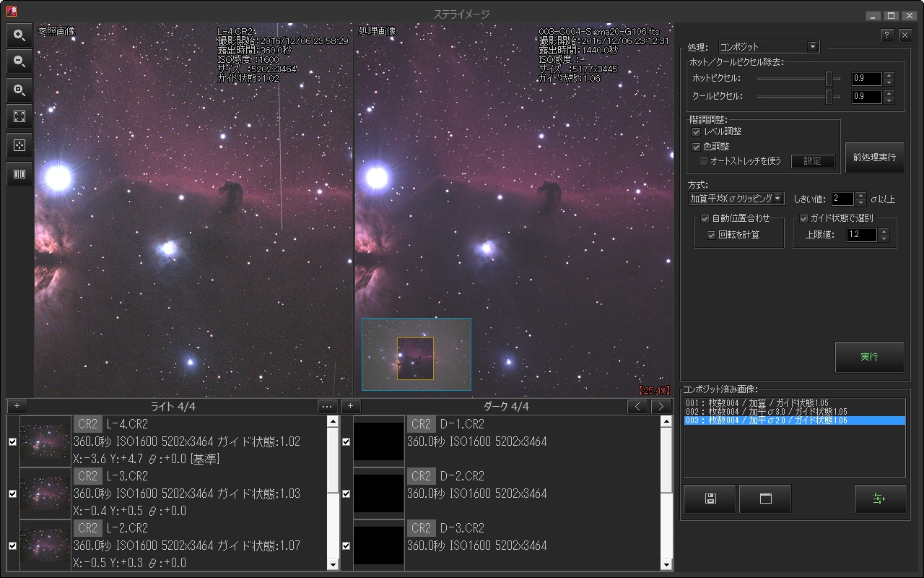The image size is (924, 578).
Task: Toggle the 回転を計算 checkbox
Action: click(712, 235)
